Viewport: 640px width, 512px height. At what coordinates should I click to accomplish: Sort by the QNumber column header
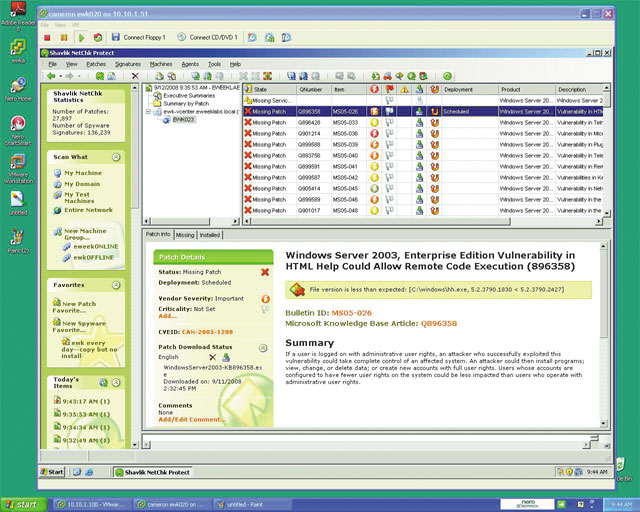point(313,89)
